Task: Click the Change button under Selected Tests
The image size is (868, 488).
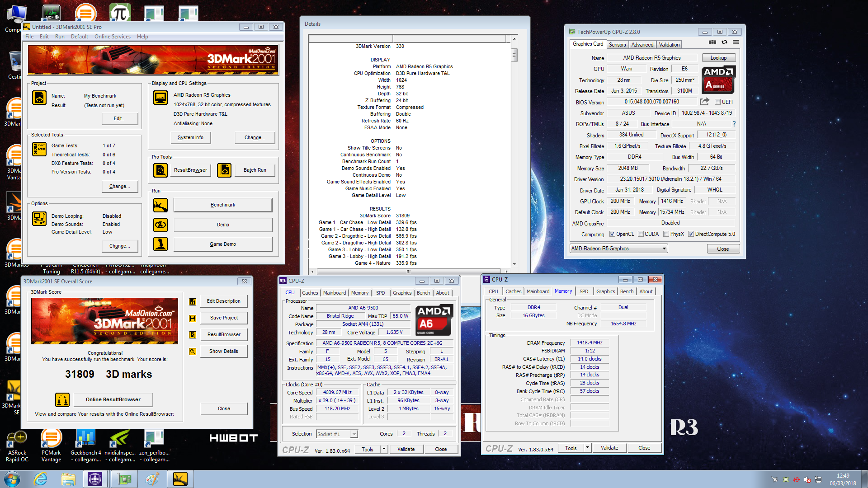Action: point(119,186)
